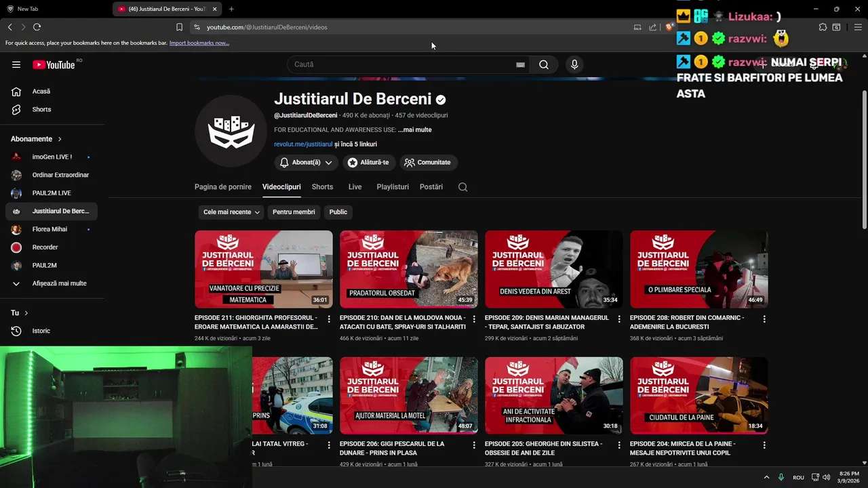Click the Alătură-te join button
This screenshot has width=868, height=488.
(369, 163)
